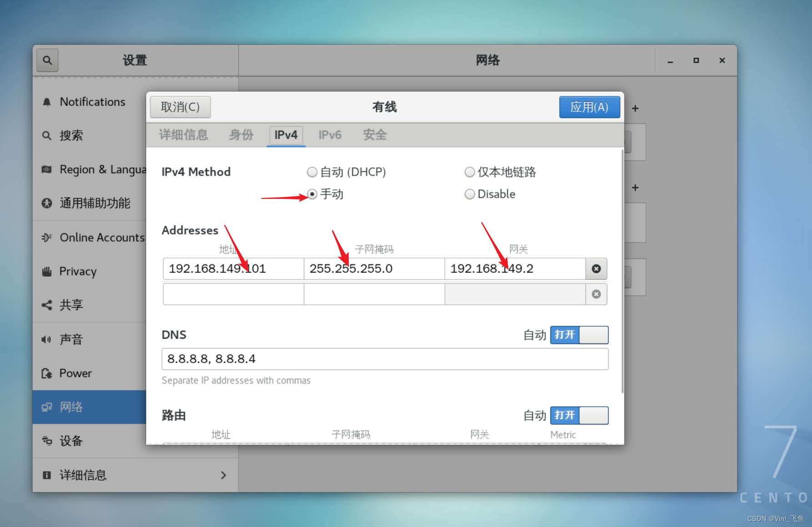The width and height of the screenshot is (812, 527).
Task: Open the 共享 sharing settings
Action: (72, 305)
